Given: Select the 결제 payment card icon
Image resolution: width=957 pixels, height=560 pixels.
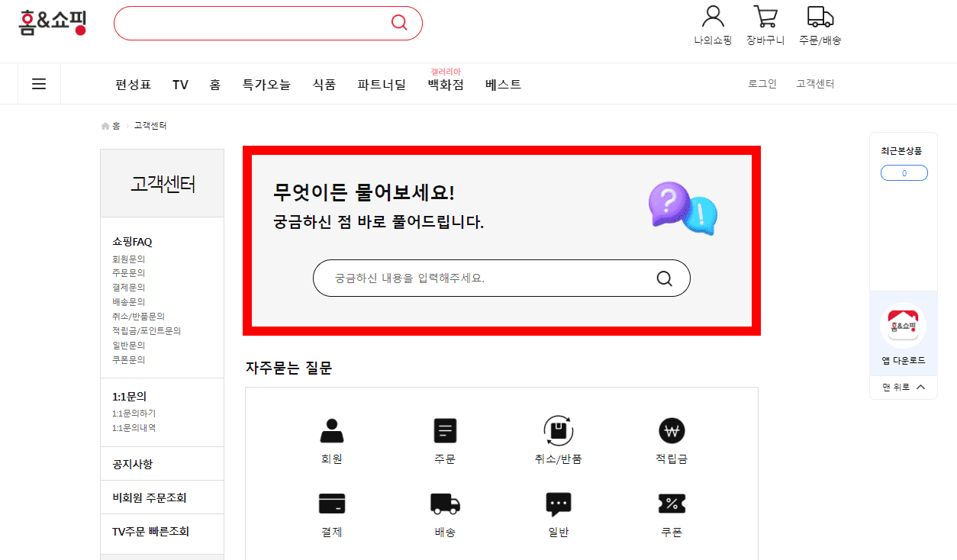Looking at the screenshot, I should click(x=331, y=504).
